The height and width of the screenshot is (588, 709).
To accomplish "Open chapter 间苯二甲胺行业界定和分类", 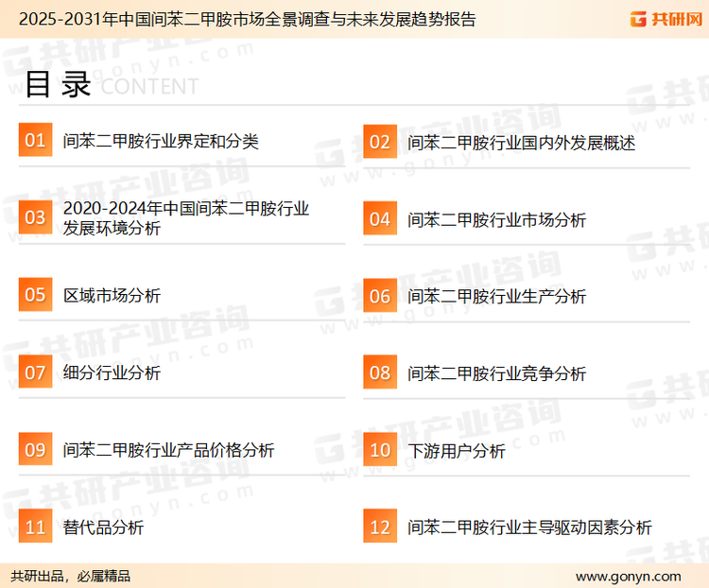I will 161,141.
